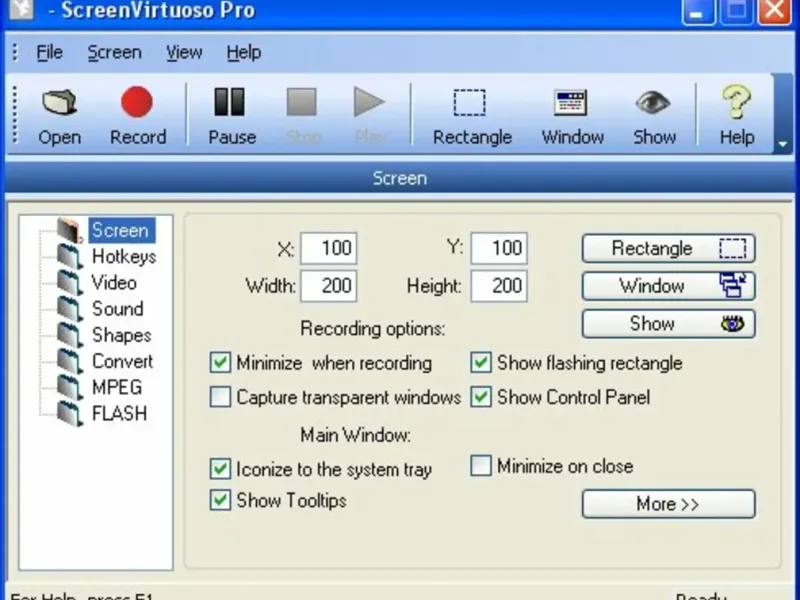Toggle Iconize to the system tray
This screenshot has width=800, height=600.
220,469
